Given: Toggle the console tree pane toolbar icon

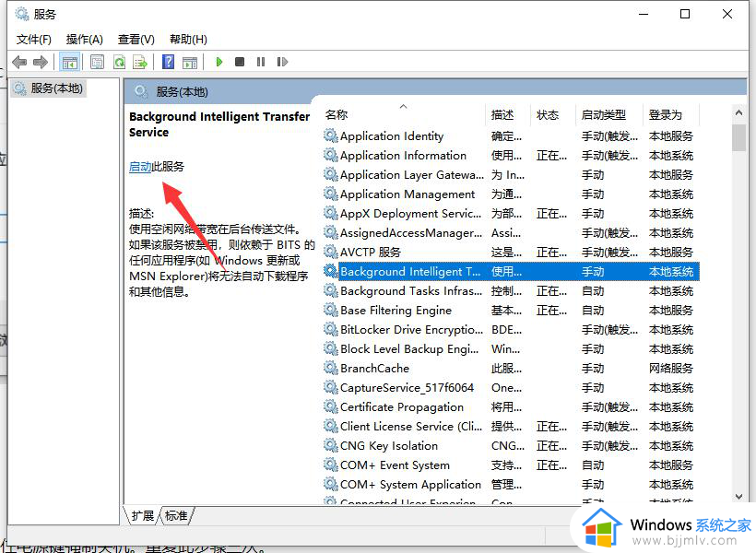Looking at the screenshot, I should pos(69,62).
